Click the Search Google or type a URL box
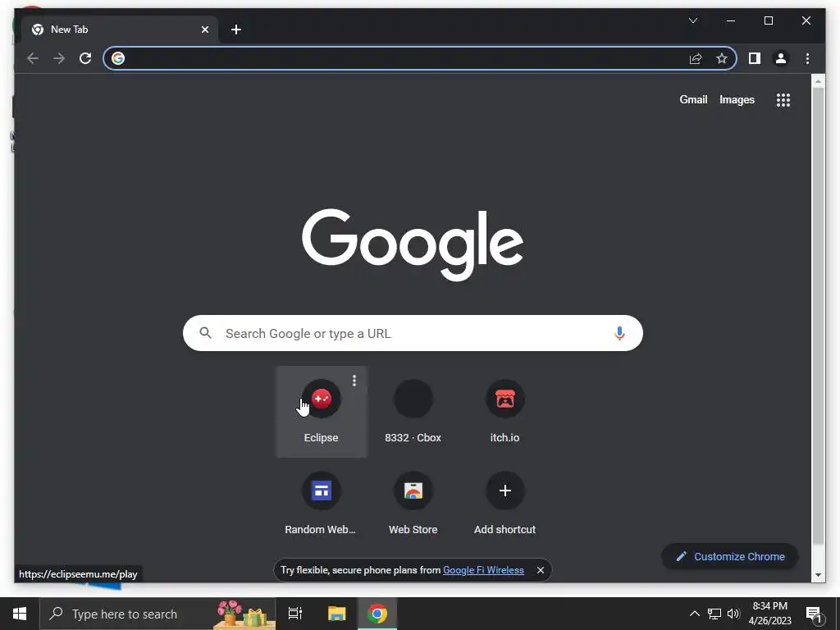Viewport: 840px width, 630px height. click(x=413, y=333)
